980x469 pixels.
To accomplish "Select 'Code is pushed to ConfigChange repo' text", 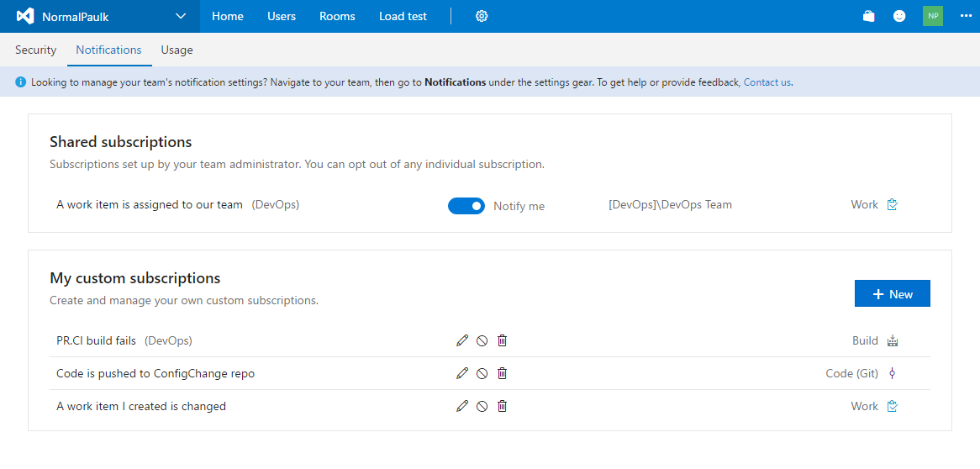I will point(155,373).
